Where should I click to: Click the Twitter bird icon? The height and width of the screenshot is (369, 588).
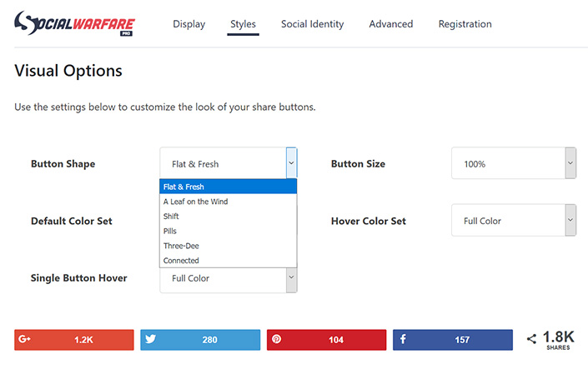(x=150, y=339)
